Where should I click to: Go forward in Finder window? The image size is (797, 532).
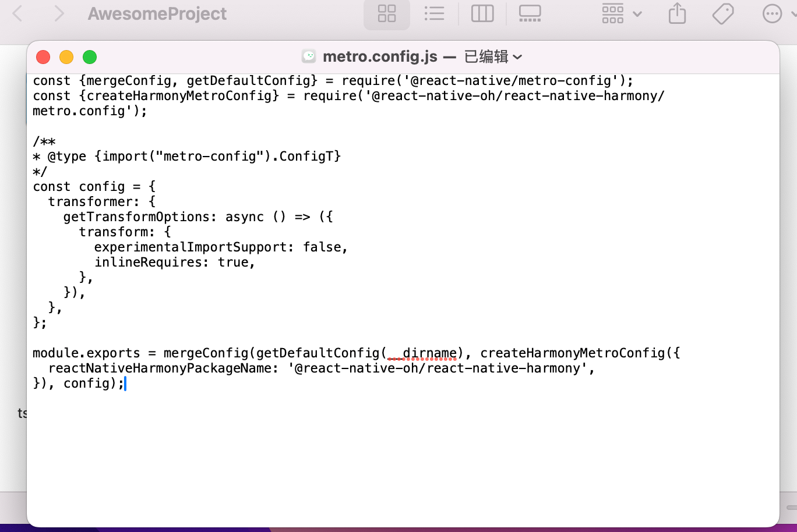coord(58,13)
